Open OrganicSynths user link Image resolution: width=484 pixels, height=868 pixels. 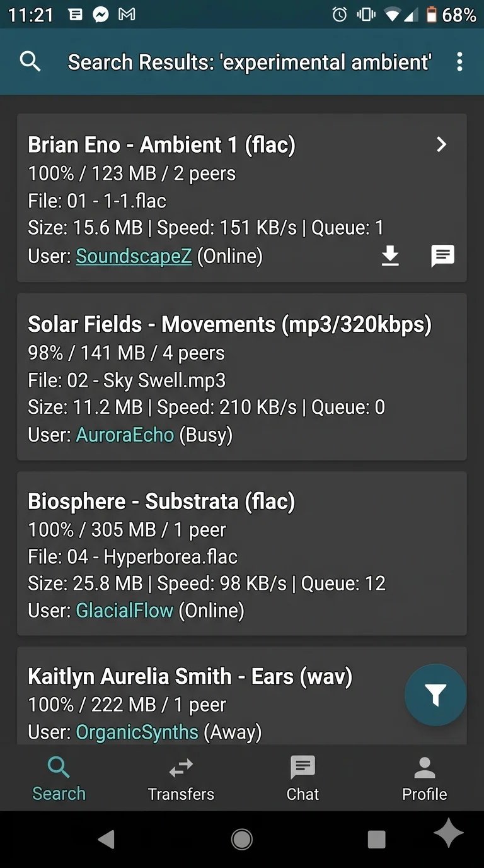[137, 732]
